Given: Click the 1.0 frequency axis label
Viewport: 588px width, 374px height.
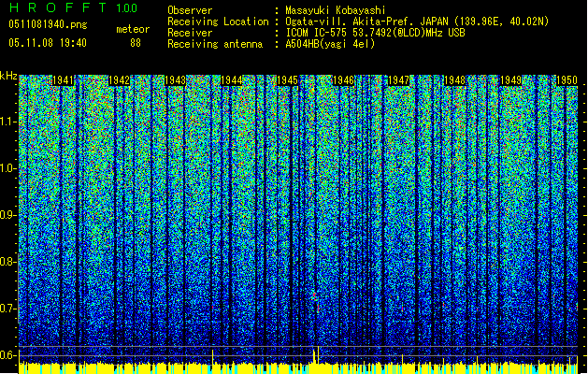Looking at the screenshot, I should [7, 168].
